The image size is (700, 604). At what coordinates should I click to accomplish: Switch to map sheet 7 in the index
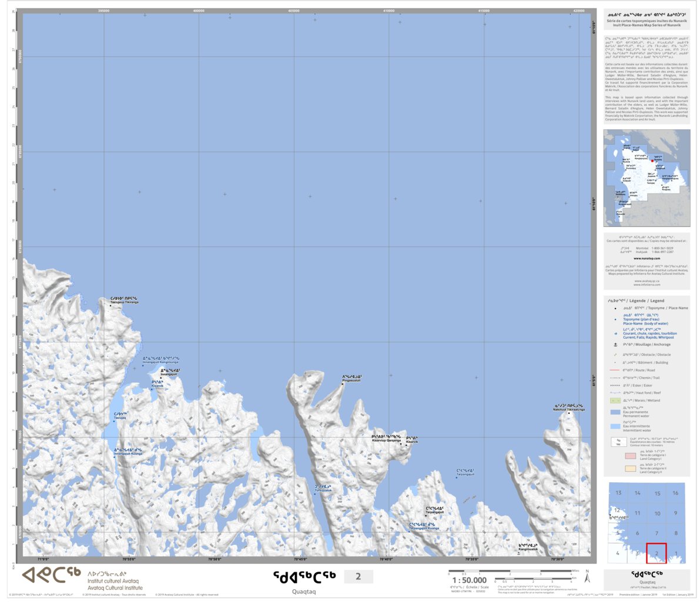(x=657, y=533)
